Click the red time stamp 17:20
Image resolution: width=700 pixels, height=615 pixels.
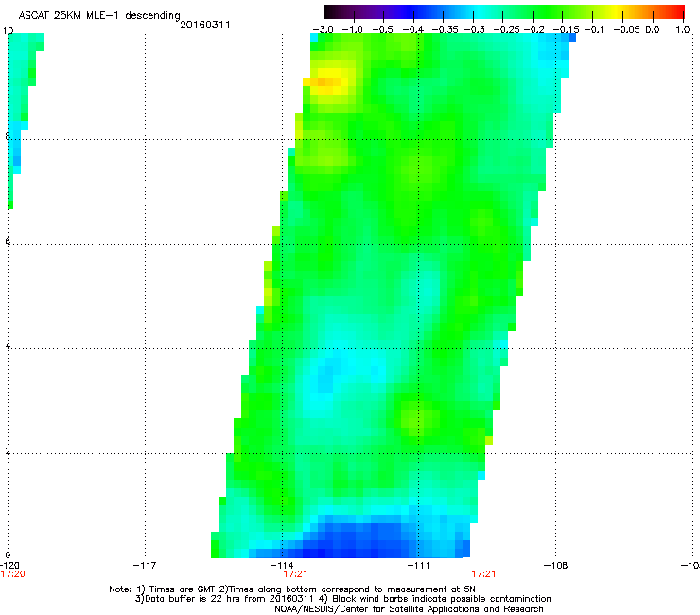point(13,574)
